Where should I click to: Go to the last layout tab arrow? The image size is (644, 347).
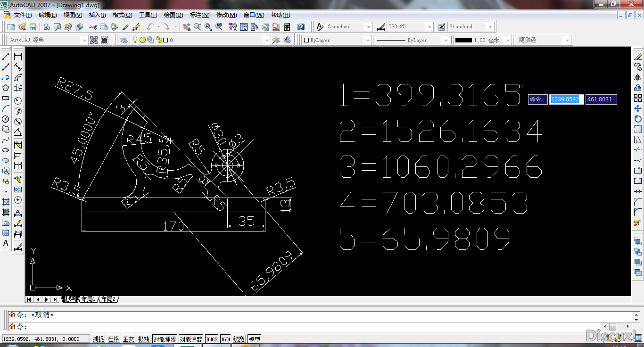pyautogui.click(x=55, y=299)
